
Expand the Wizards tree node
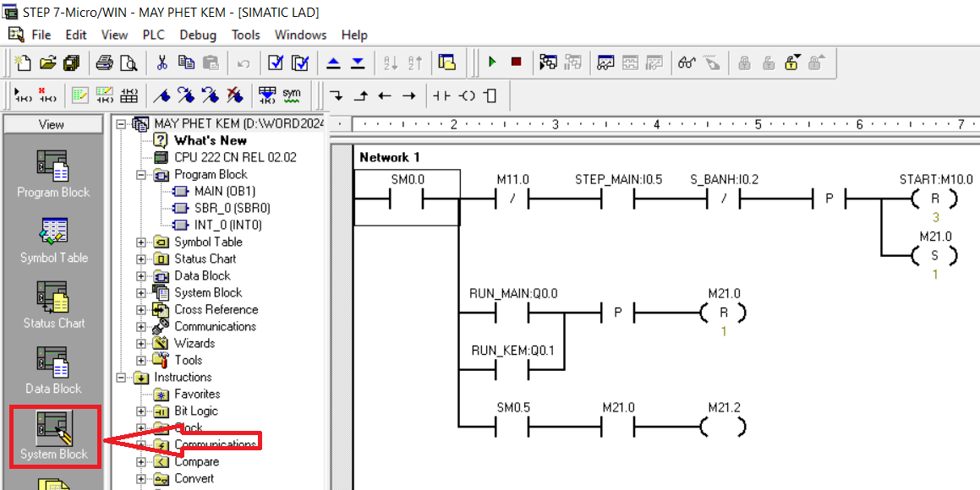pos(140,343)
